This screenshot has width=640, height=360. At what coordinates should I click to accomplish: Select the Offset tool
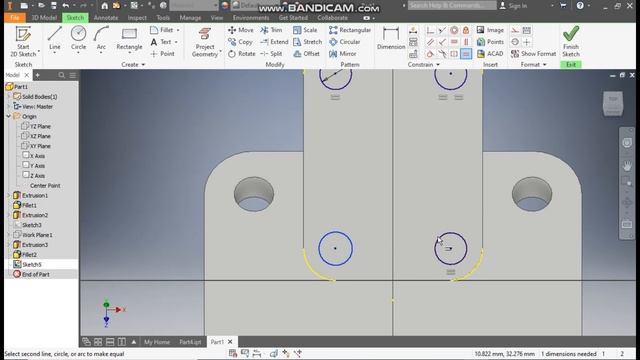tap(307, 53)
